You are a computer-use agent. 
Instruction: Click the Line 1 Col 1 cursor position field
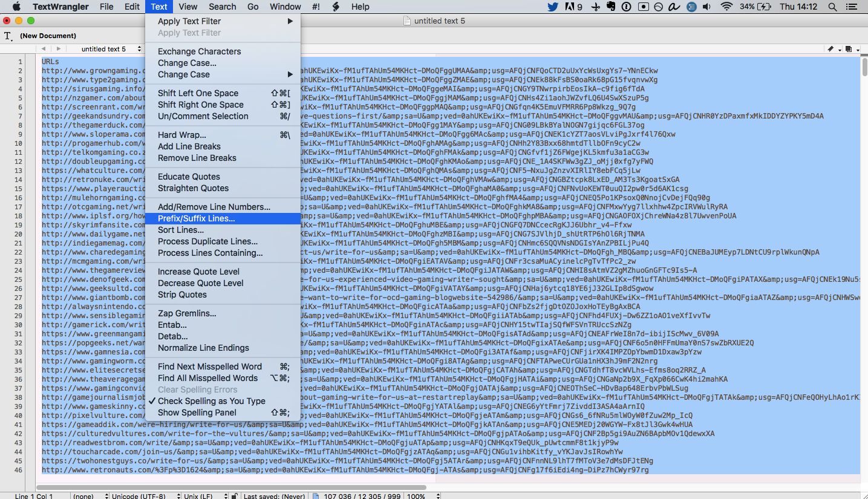point(33,496)
